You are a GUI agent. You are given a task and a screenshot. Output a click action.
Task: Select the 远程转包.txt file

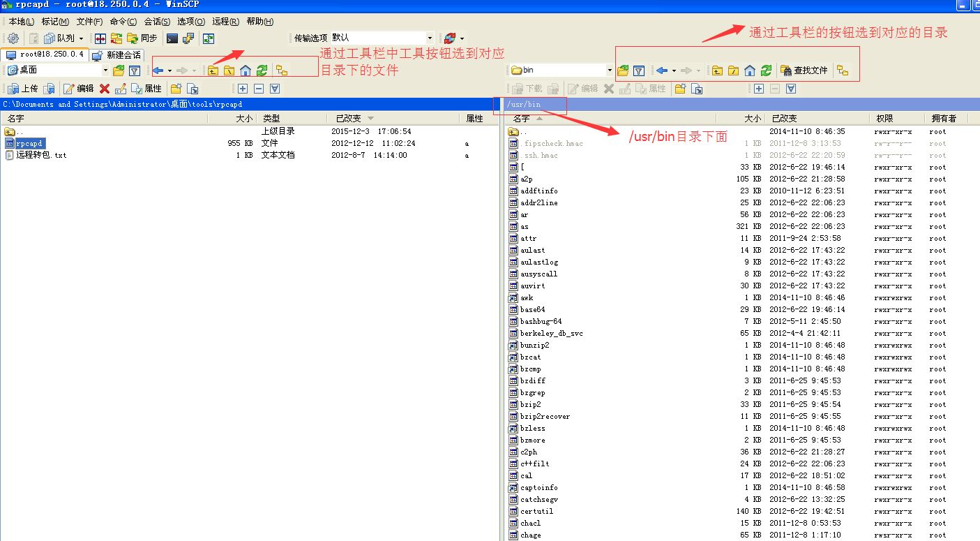coord(41,155)
